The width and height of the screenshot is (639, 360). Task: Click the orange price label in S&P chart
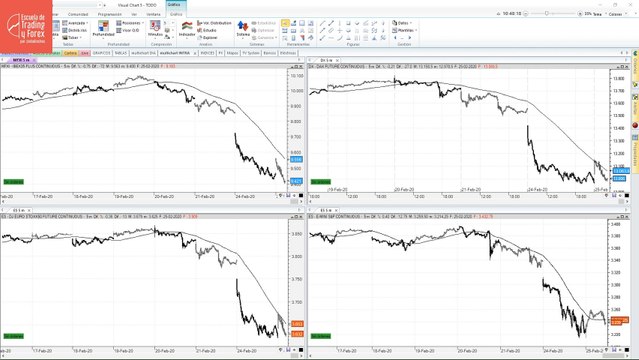coord(620,320)
